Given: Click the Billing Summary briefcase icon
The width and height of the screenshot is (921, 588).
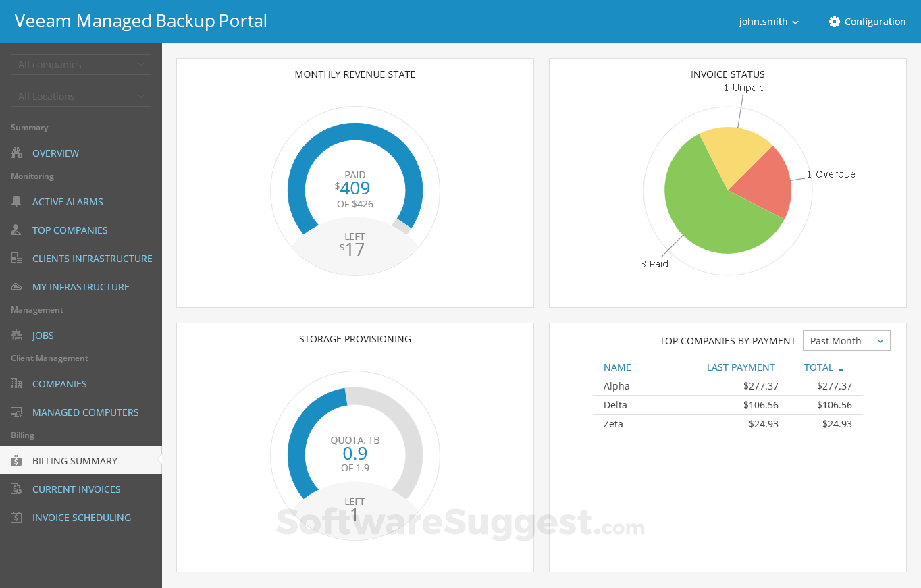Looking at the screenshot, I should (x=16, y=461).
